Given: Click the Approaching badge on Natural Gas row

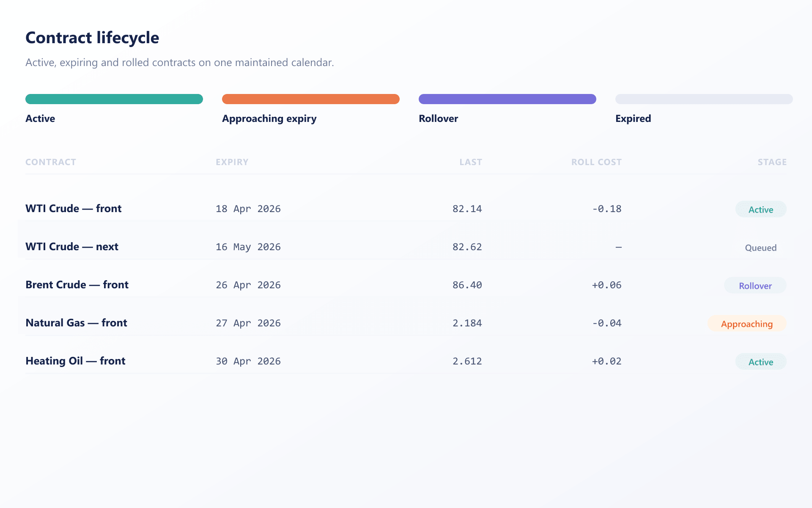Looking at the screenshot, I should pyautogui.click(x=747, y=323).
